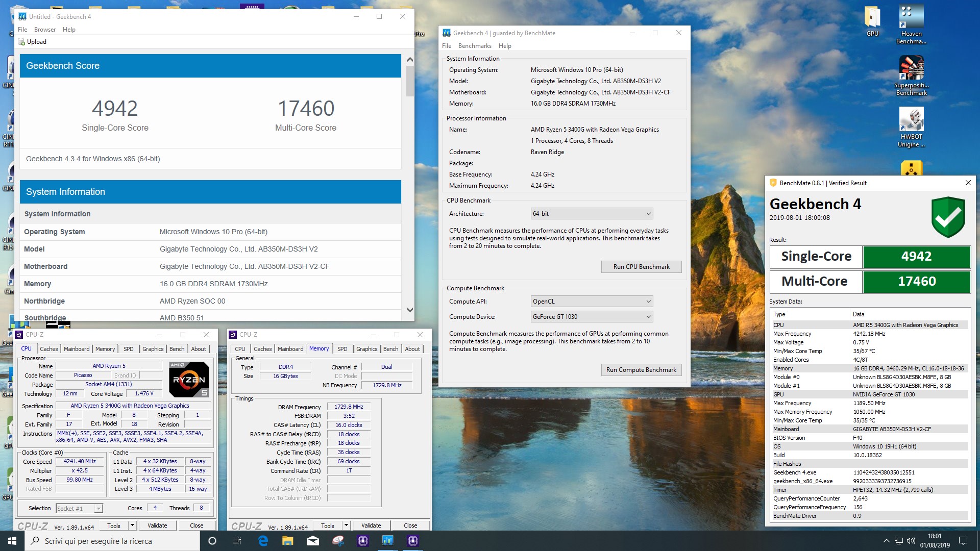This screenshot has width=980, height=551.
Task: Click the Northbridge AMD Ryzen SOC 00 row
Action: (210, 301)
